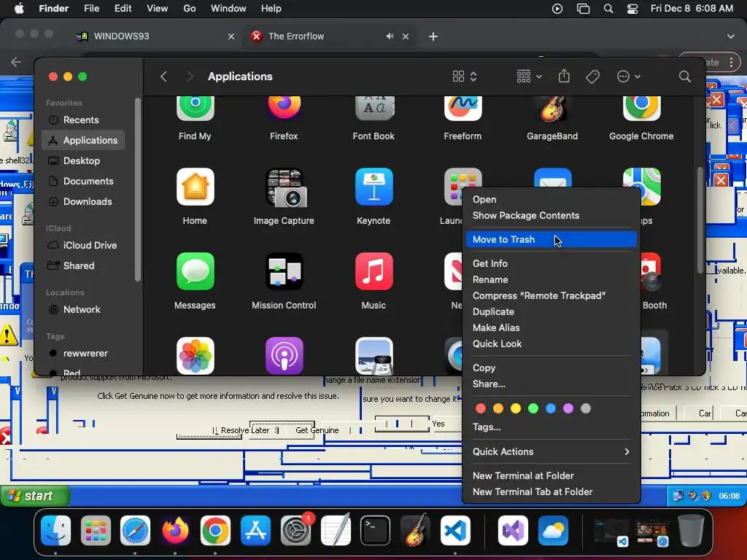Open the Trash in the Dock
747x560 pixels.
pos(690,530)
